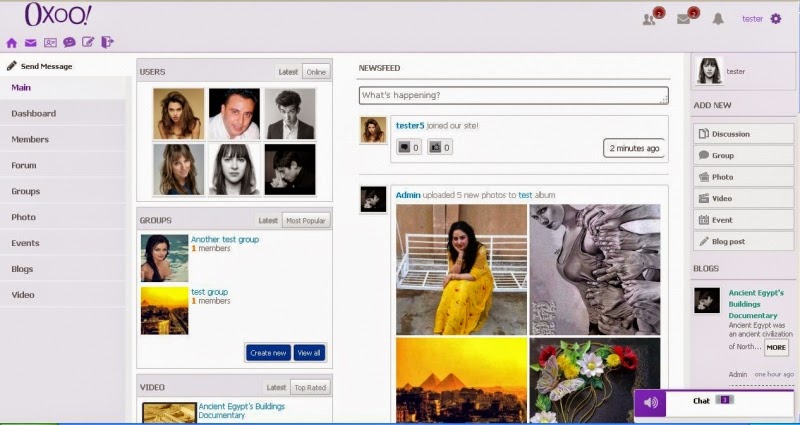Switch Users panel to Online
The width and height of the screenshot is (800, 425).
point(316,72)
